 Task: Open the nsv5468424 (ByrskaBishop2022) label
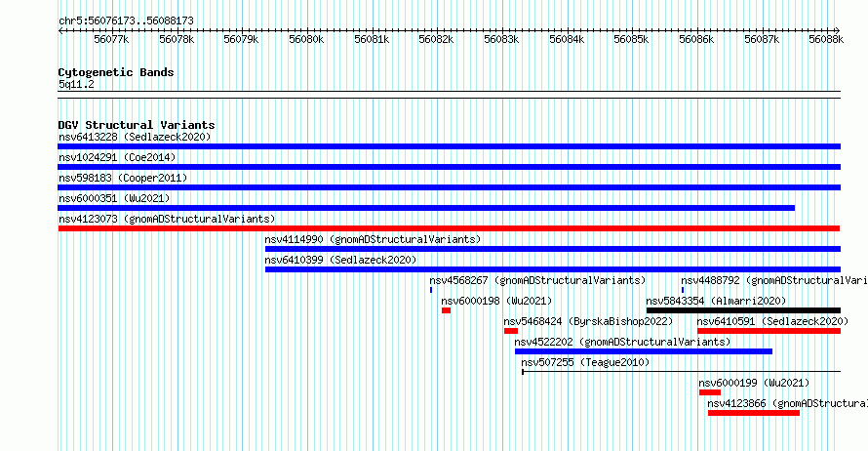pos(588,321)
